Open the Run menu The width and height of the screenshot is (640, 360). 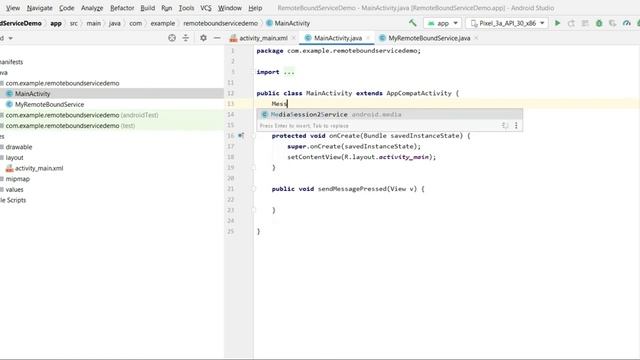click(167, 8)
